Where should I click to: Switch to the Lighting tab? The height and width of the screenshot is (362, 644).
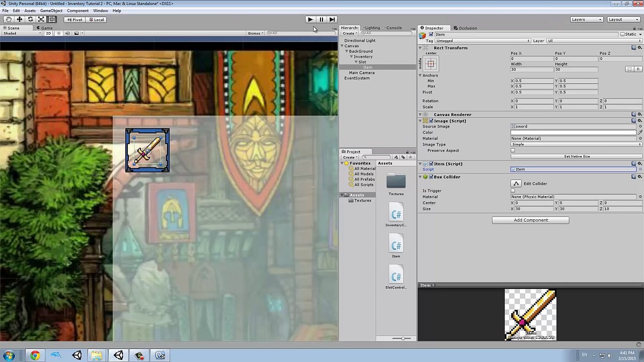click(371, 28)
